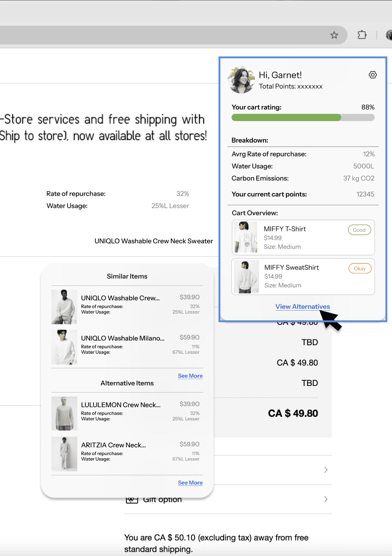Click the Okay rating badge
This screenshot has width=392, height=556.
pyautogui.click(x=360, y=268)
